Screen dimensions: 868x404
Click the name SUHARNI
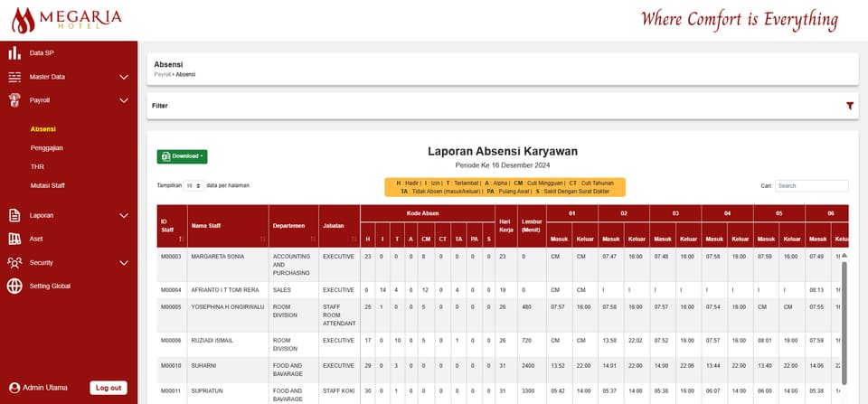coord(203,366)
